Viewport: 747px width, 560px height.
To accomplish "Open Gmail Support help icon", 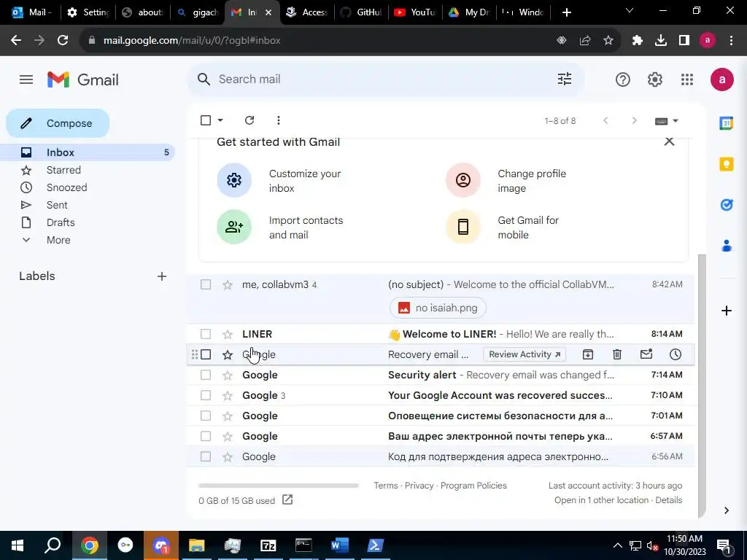I will pos(623,79).
